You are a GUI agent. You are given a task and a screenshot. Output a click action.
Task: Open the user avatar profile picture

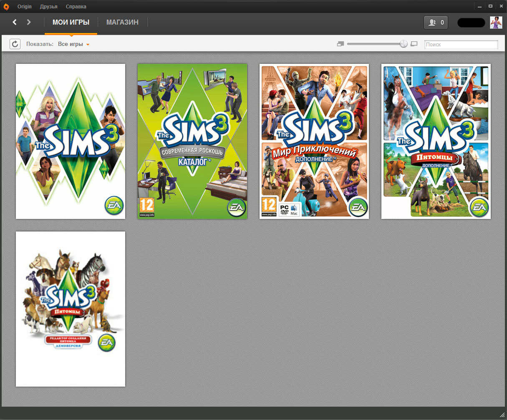click(x=496, y=23)
